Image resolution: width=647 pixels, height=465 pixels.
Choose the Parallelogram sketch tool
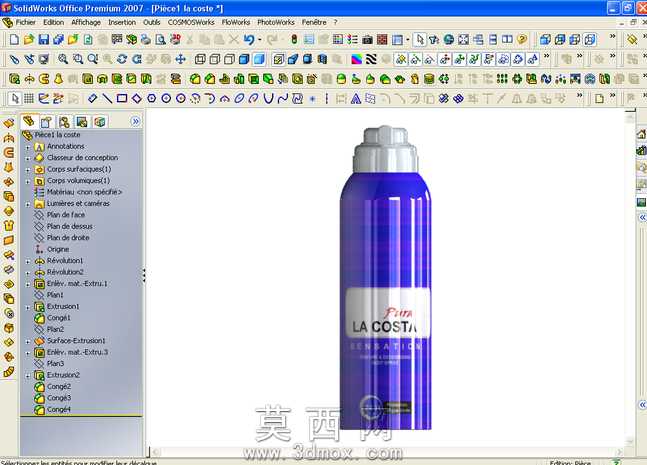[x=137, y=98]
